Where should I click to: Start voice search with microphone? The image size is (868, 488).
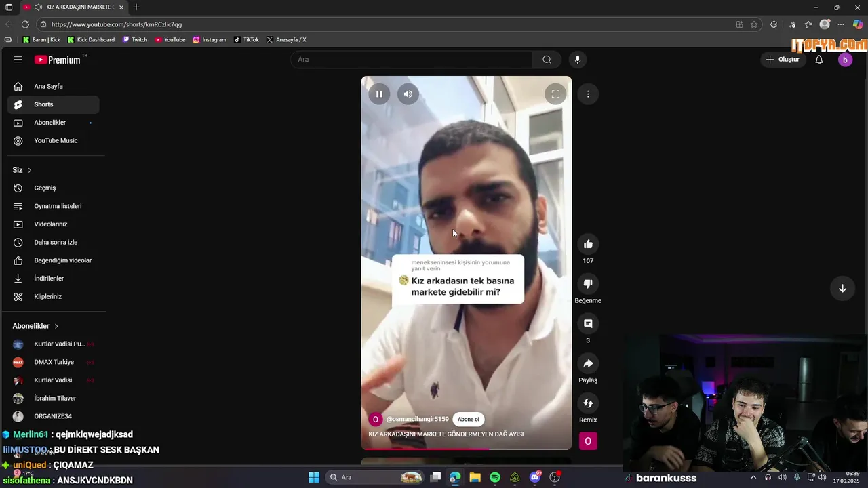[x=578, y=60]
